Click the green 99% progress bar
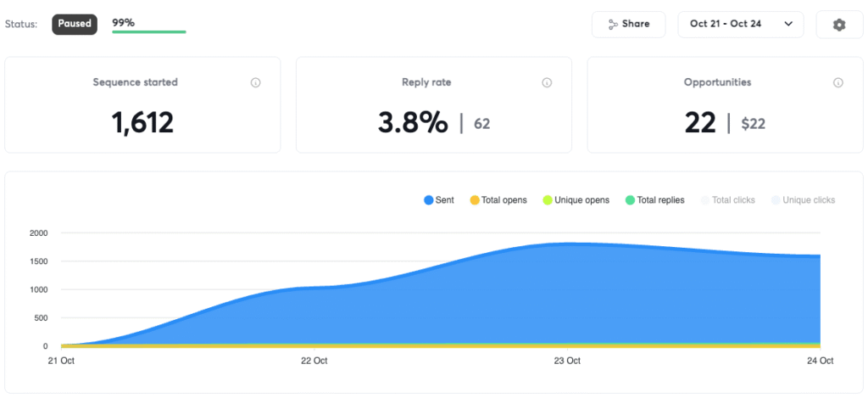This screenshot has width=868, height=398. [x=149, y=32]
